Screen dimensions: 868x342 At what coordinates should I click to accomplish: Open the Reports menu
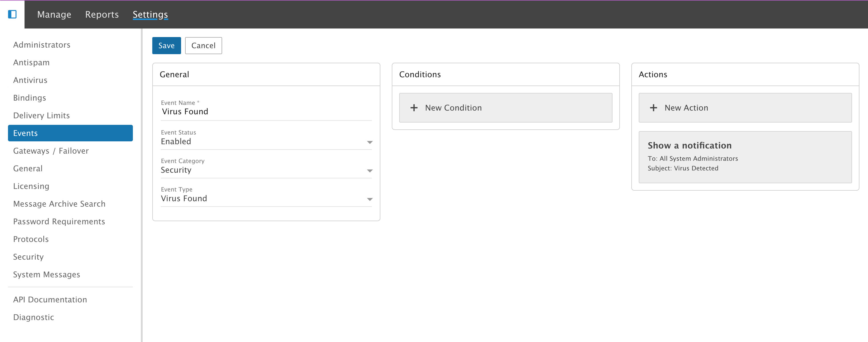102,15
